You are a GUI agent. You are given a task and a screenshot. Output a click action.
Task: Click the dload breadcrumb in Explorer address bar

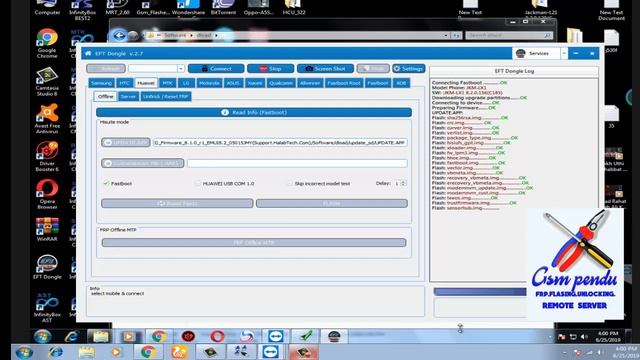pos(204,36)
